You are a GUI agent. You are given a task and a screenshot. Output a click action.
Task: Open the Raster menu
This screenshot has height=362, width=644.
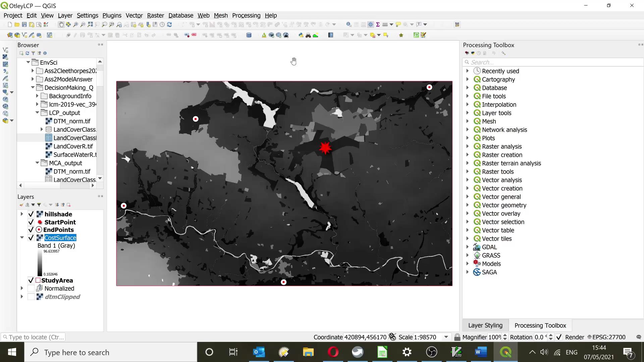(x=155, y=15)
